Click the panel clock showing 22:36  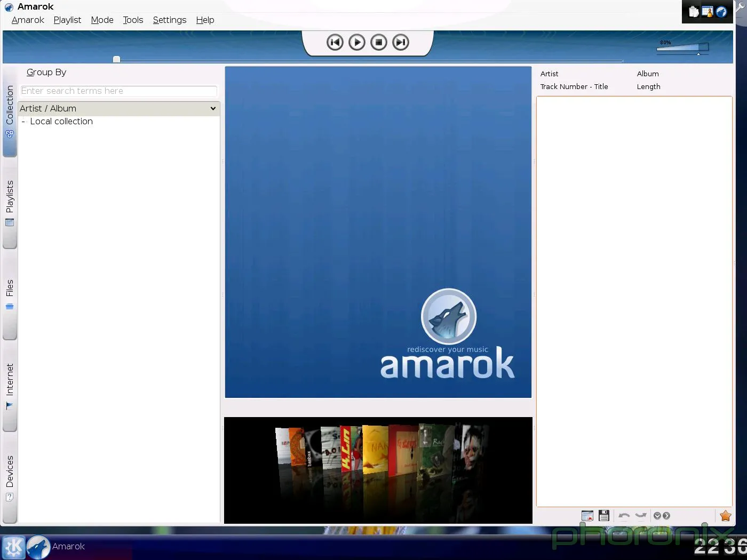pyautogui.click(x=720, y=547)
